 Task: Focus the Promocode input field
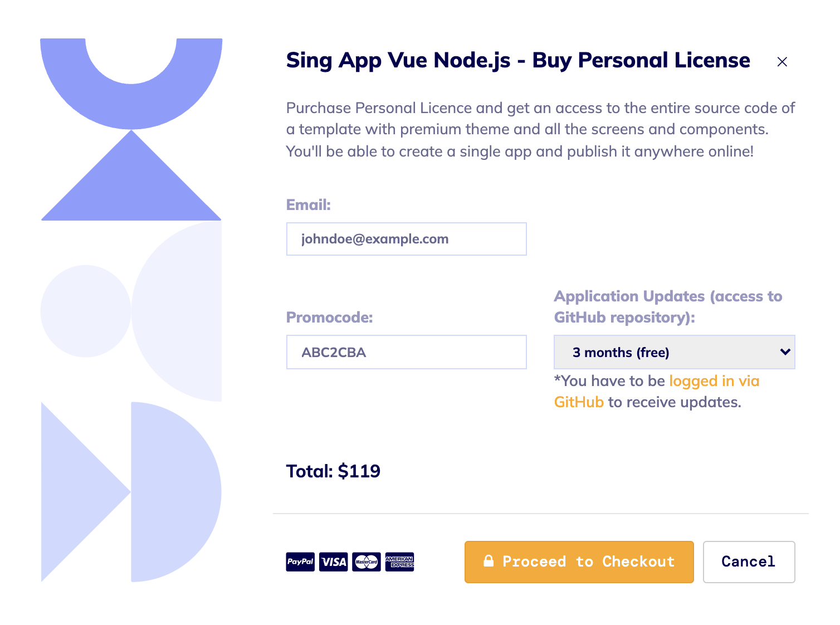coord(406,352)
